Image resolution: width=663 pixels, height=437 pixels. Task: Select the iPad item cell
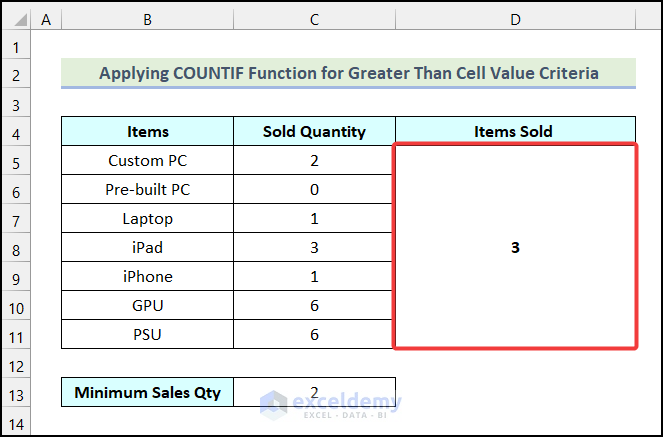point(148,247)
